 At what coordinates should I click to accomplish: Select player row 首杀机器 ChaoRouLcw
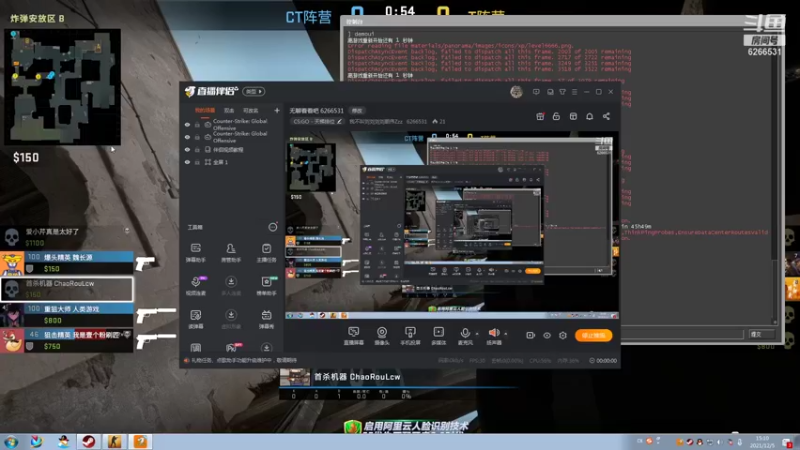coord(67,289)
